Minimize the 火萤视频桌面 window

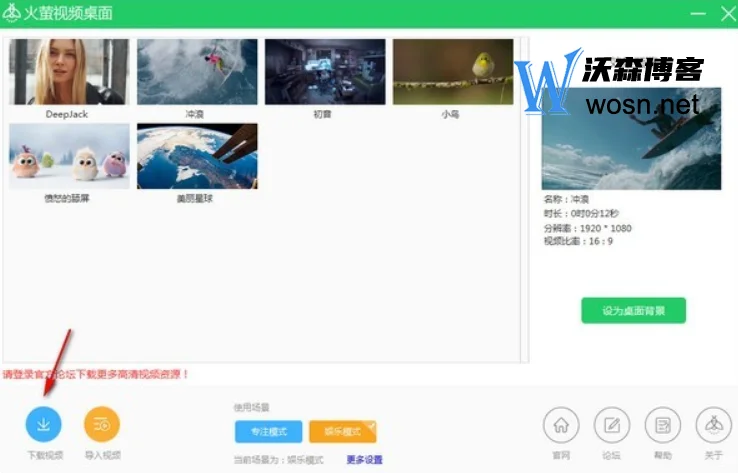tap(698, 13)
